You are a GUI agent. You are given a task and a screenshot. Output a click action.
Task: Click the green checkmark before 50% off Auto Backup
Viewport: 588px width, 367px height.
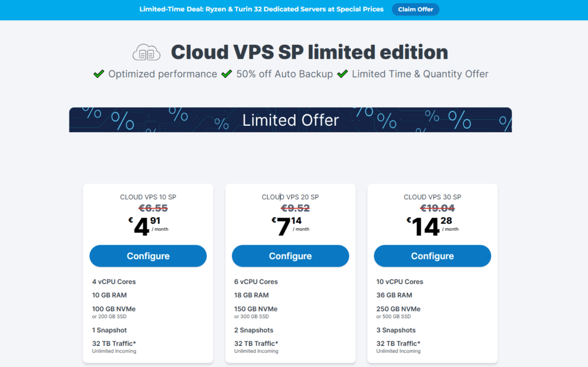point(227,74)
